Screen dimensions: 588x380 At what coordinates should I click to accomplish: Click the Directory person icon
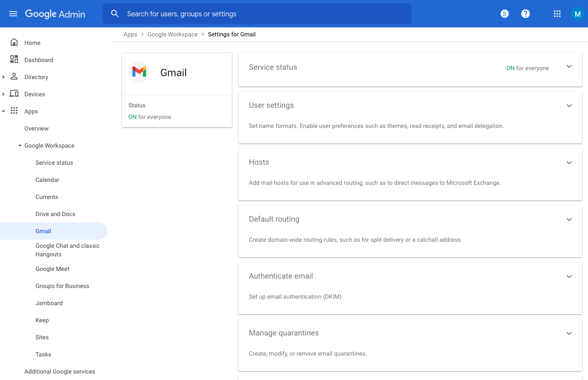[14, 76]
